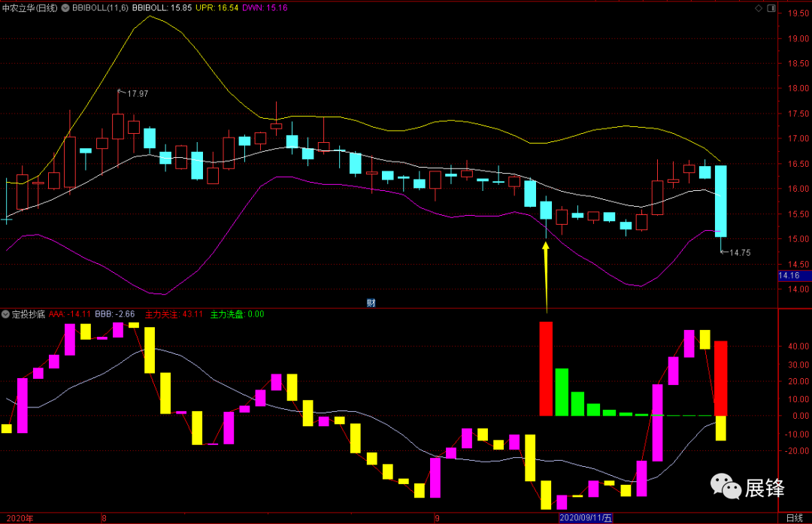Image resolution: width=812 pixels, height=524 pixels.
Task: Click the last large cyan candlestick
Action: [x=720, y=201]
